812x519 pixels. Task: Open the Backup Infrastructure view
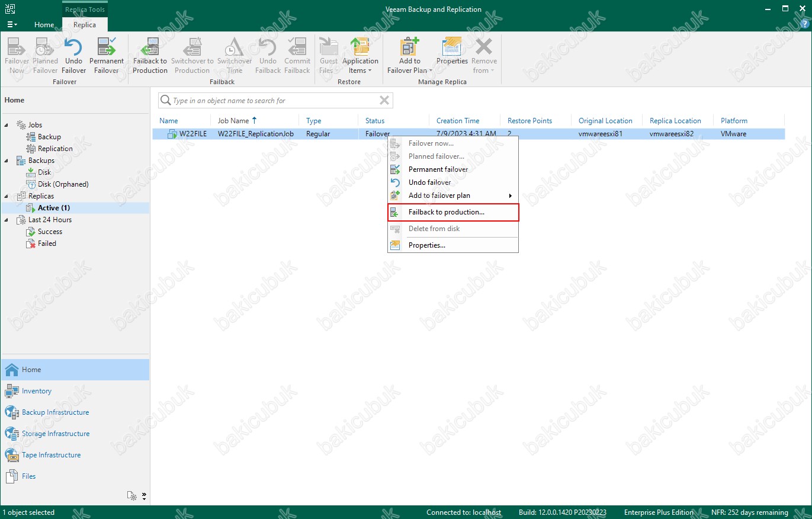click(x=75, y=412)
